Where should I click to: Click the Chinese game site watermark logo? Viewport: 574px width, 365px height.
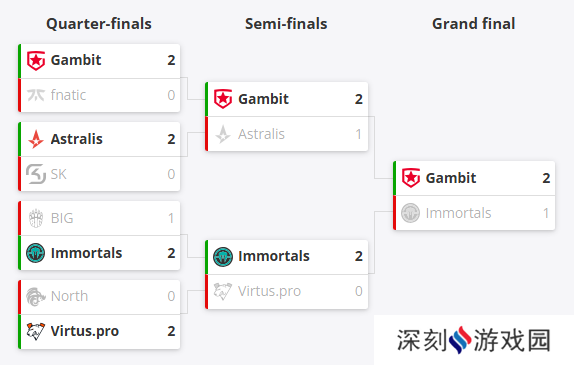point(474,340)
